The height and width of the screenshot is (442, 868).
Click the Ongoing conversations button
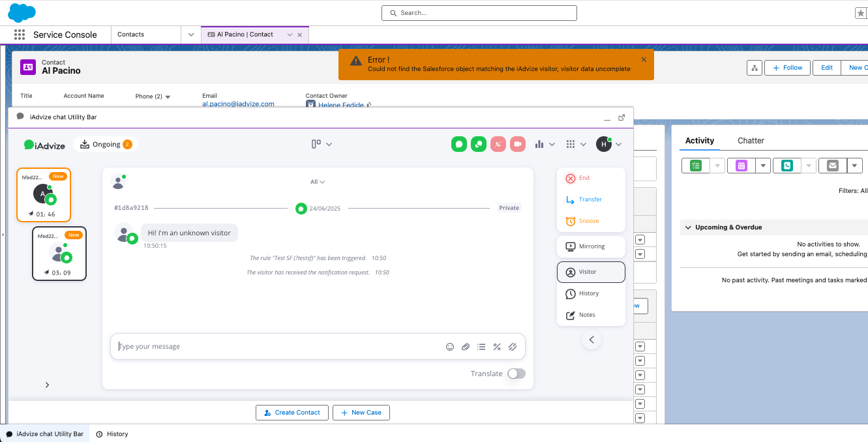[106, 145]
